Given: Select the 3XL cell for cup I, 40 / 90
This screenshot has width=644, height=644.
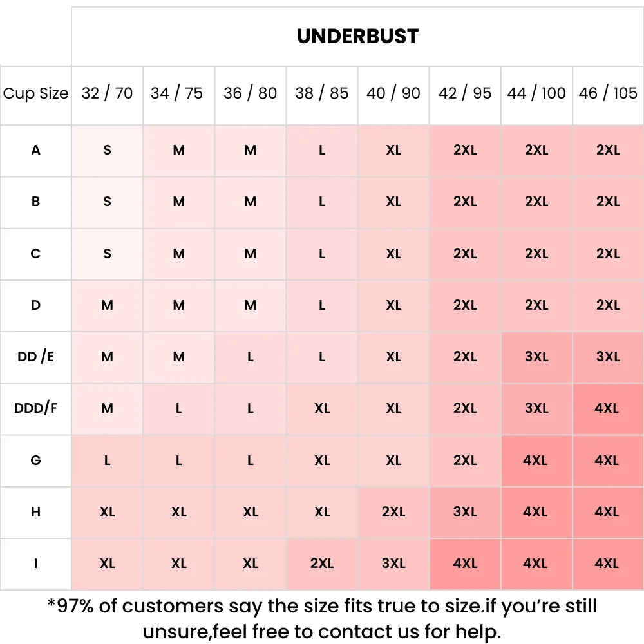Looking at the screenshot, I should (x=393, y=563).
